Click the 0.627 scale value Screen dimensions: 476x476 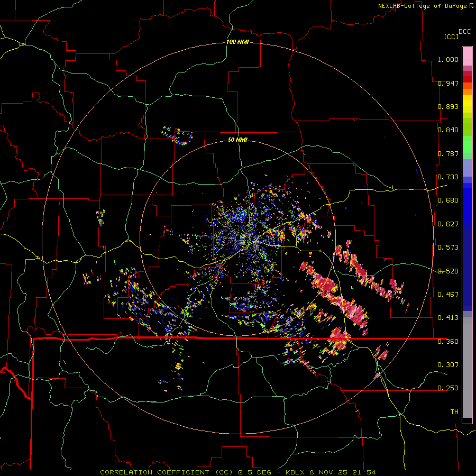click(x=448, y=224)
